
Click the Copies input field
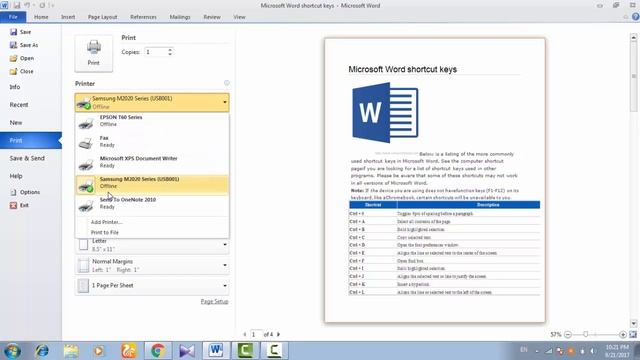point(156,52)
